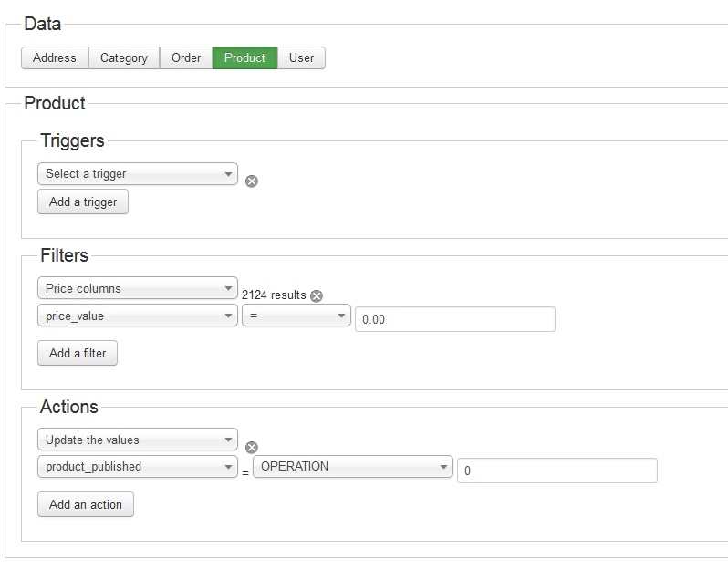The image size is (728, 569).
Task: Expand the Price columns filter dropdown
Action: pyautogui.click(x=138, y=289)
